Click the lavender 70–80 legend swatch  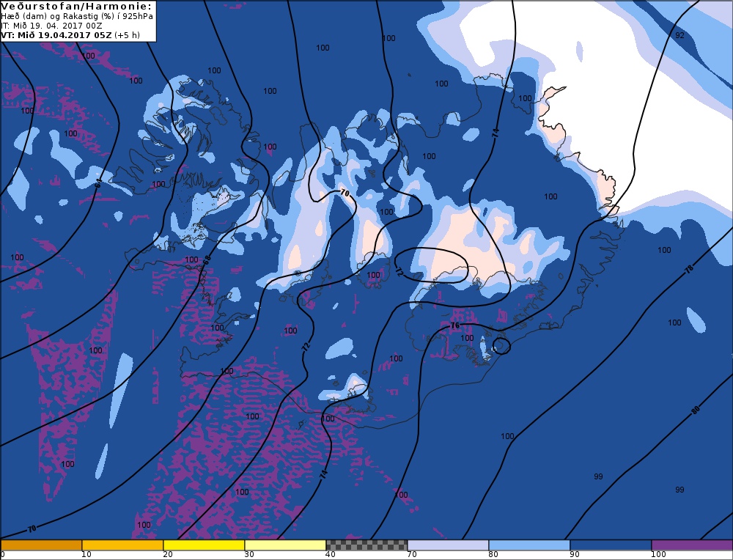click(x=448, y=545)
